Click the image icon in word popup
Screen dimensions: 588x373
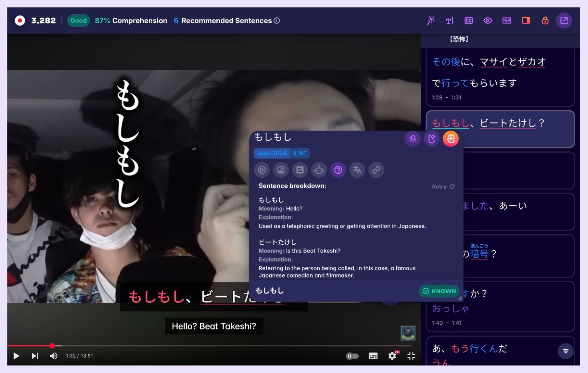(281, 170)
